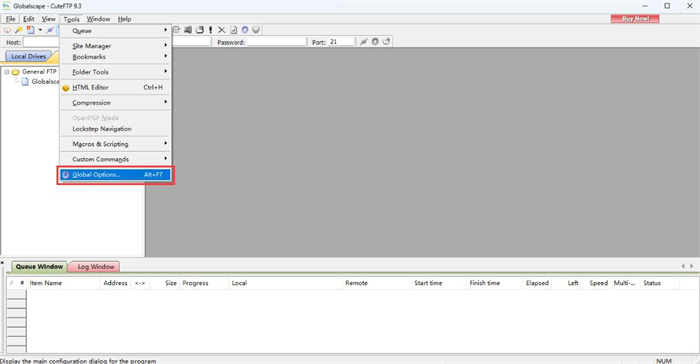Expand the Macros & Scripting submenu
This screenshot has width=700, height=364.
116,144
